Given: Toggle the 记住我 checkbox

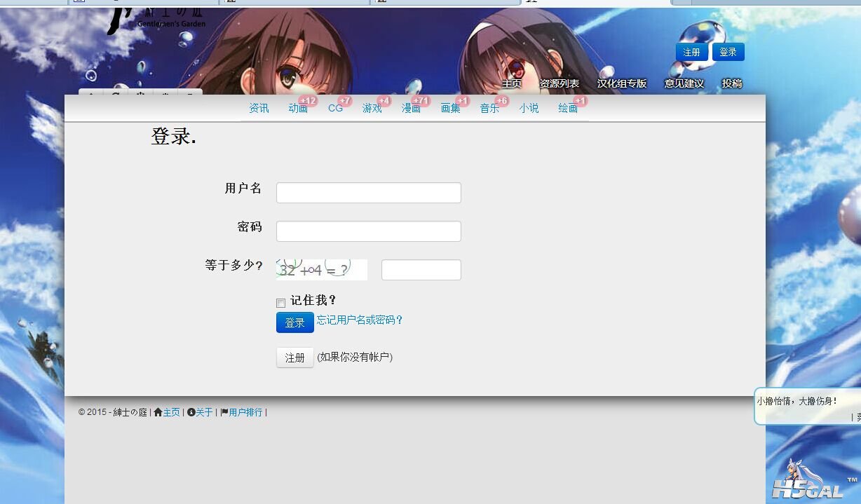Looking at the screenshot, I should point(280,303).
